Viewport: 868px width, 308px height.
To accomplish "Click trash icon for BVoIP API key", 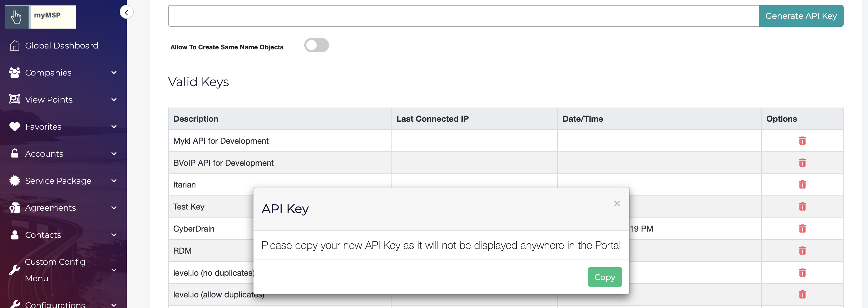I will coord(802,163).
